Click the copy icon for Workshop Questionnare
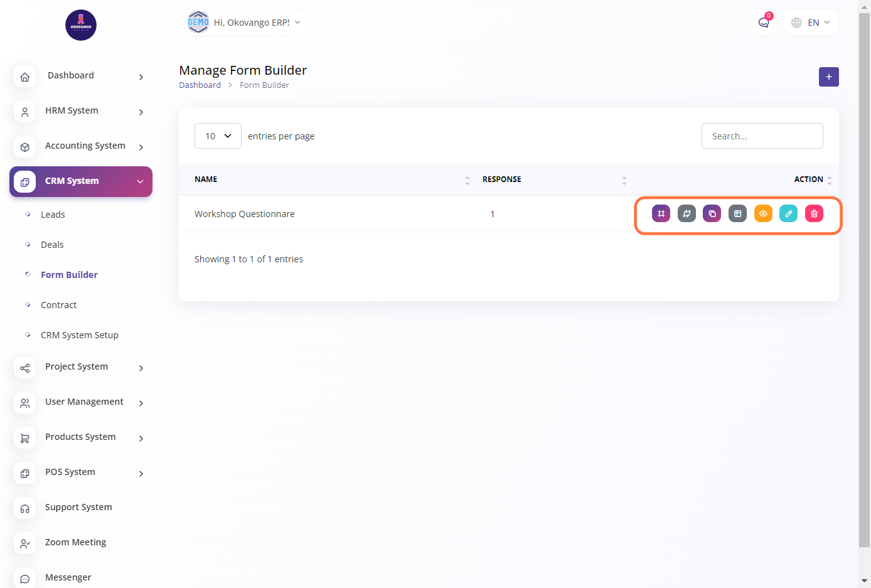 [x=712, y=214]
